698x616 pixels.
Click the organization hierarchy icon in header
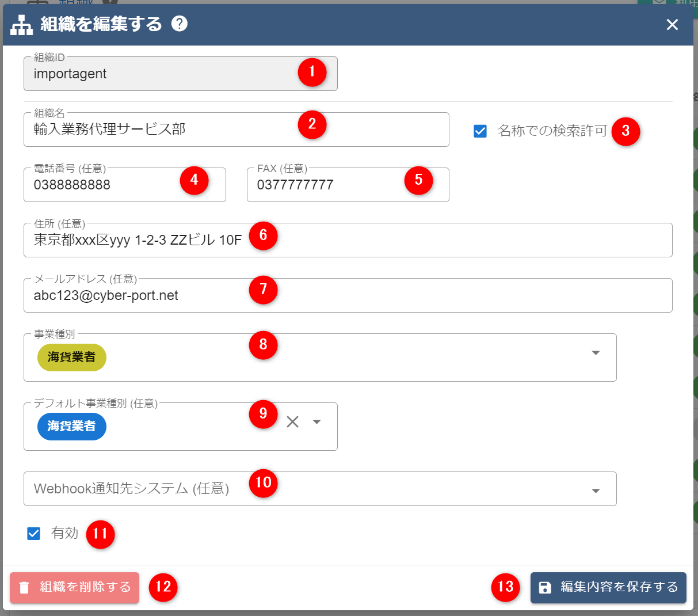click(x=22, y=25)
